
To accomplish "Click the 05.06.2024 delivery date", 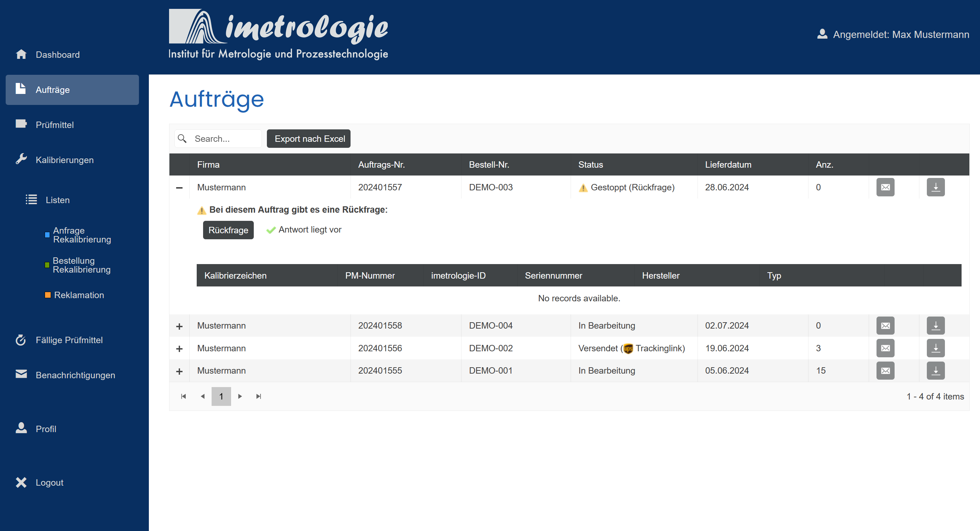I will tap(727, 370).
